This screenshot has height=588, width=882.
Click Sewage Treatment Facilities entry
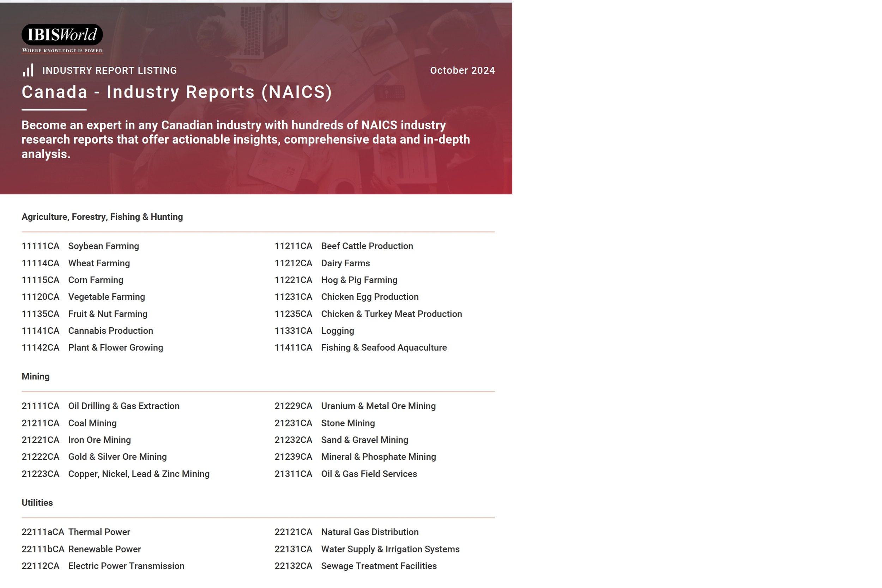tap(379, 566)
